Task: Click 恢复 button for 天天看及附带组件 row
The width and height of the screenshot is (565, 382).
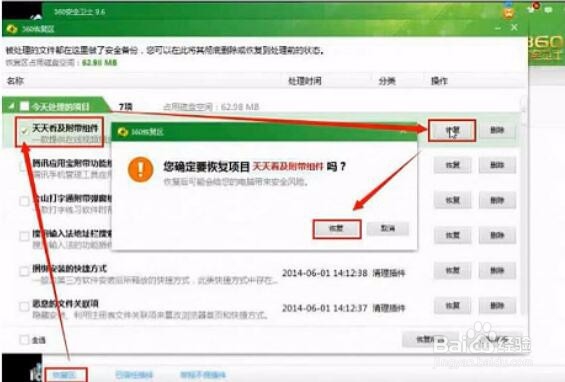Action: coord(452,130)
